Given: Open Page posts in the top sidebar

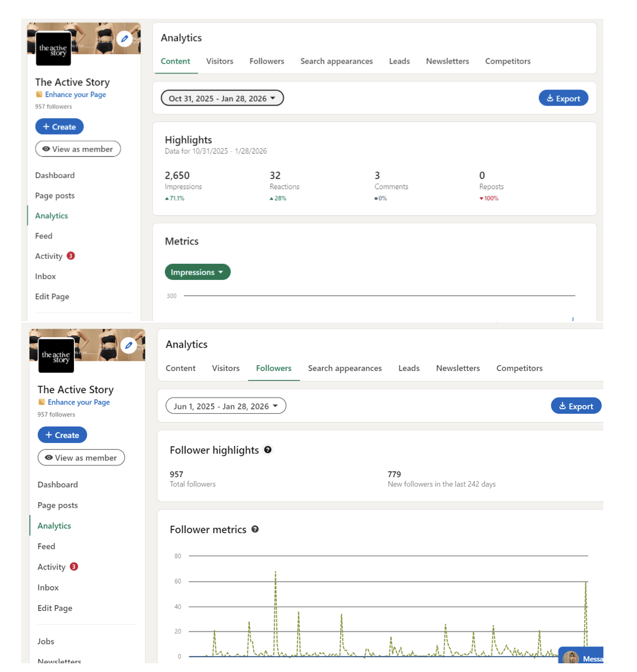Looking at the screenshot, I should [55, 195].
